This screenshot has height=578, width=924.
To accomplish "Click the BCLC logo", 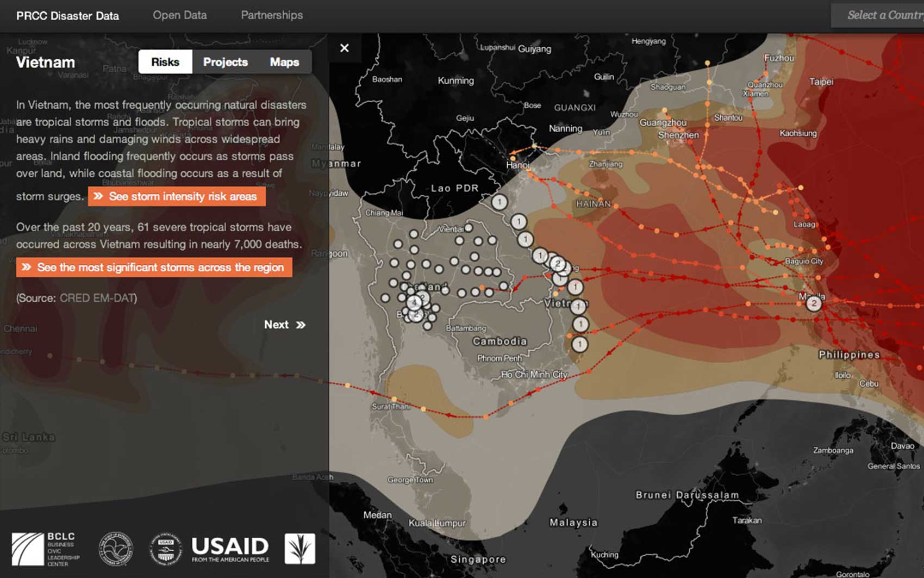I will [46, 549].
